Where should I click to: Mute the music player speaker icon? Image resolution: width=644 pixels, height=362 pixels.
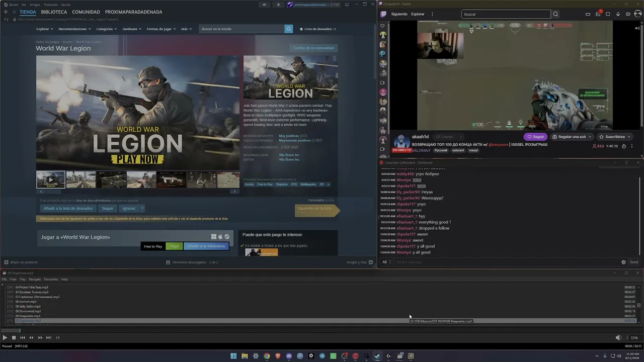click(618, 338)
